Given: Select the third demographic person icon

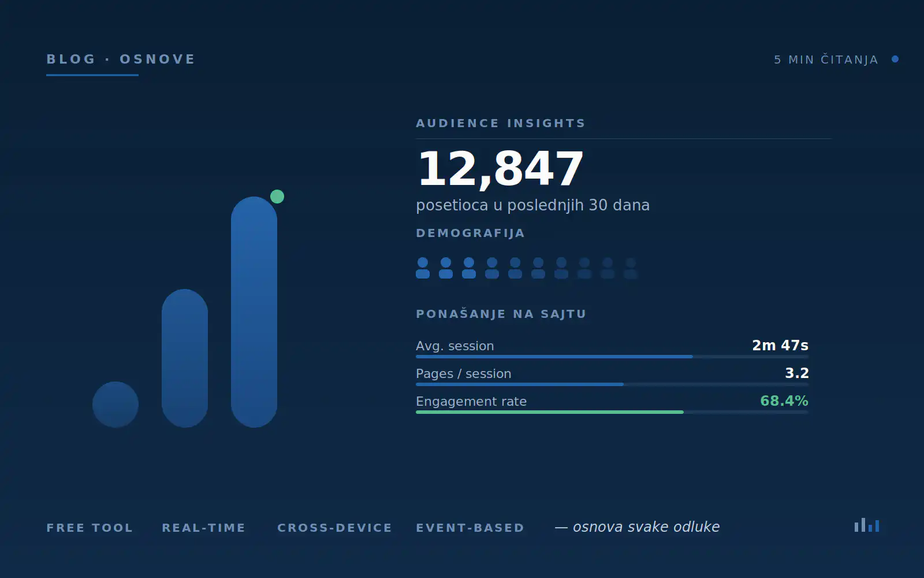Looking at the screenshot, I should pyautogui.click(x=469, y=268).
